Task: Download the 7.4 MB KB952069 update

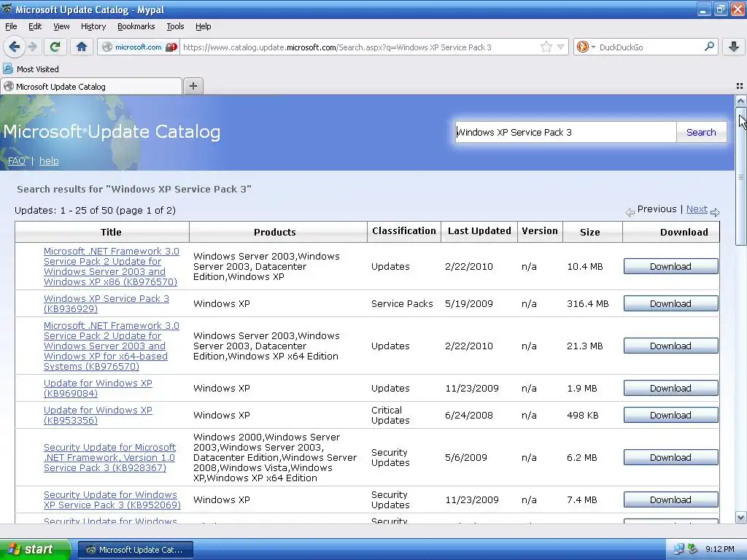Action: [671, 499]
